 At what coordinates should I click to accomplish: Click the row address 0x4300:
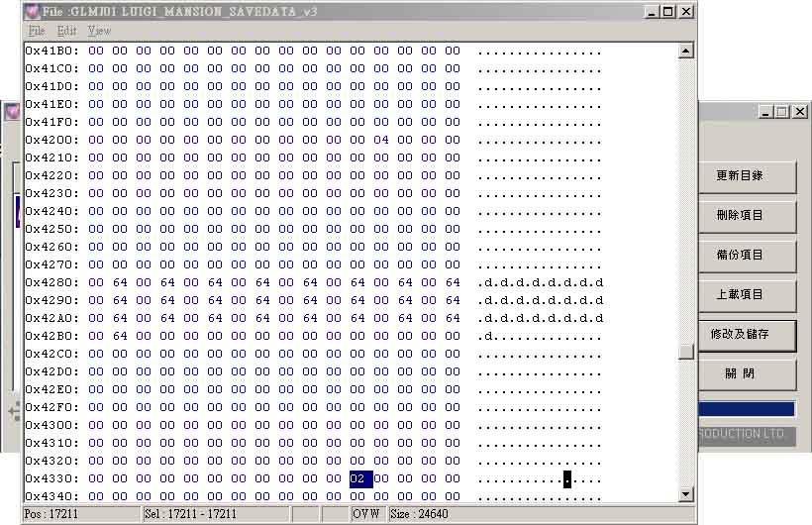(x=52, y=425)
